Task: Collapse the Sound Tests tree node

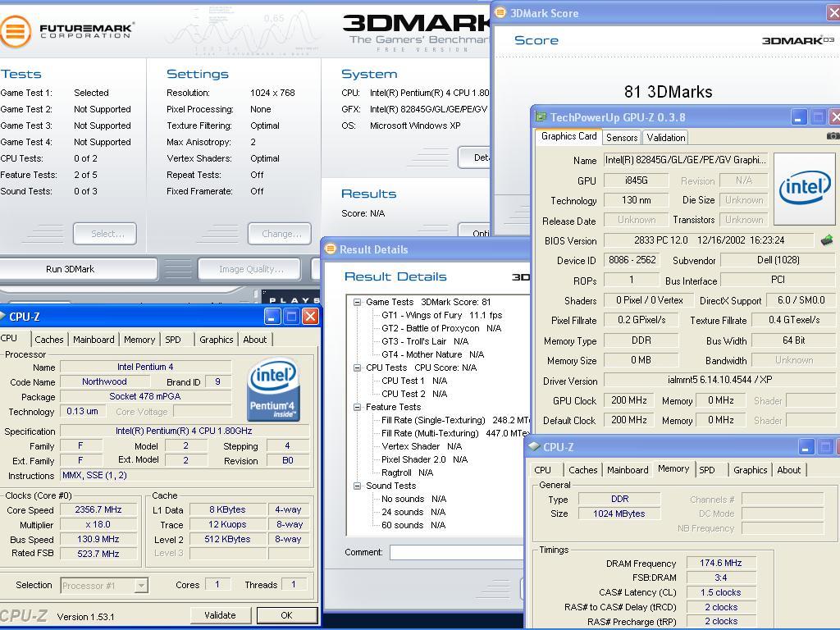Action: [358, 486]
